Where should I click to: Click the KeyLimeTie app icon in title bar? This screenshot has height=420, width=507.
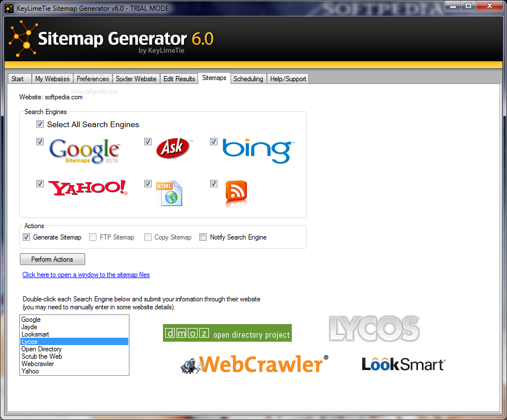[x=9, y=9]
